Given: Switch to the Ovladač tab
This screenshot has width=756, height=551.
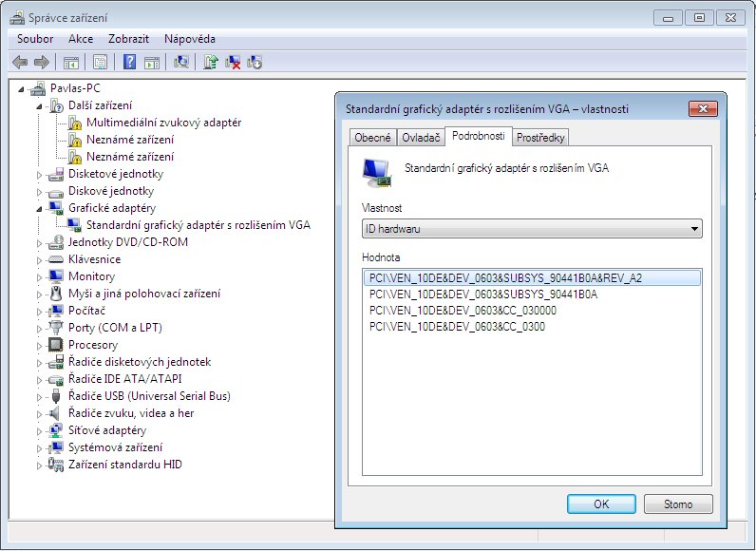Looking at the screenshot, I should [x=421, y=138].
